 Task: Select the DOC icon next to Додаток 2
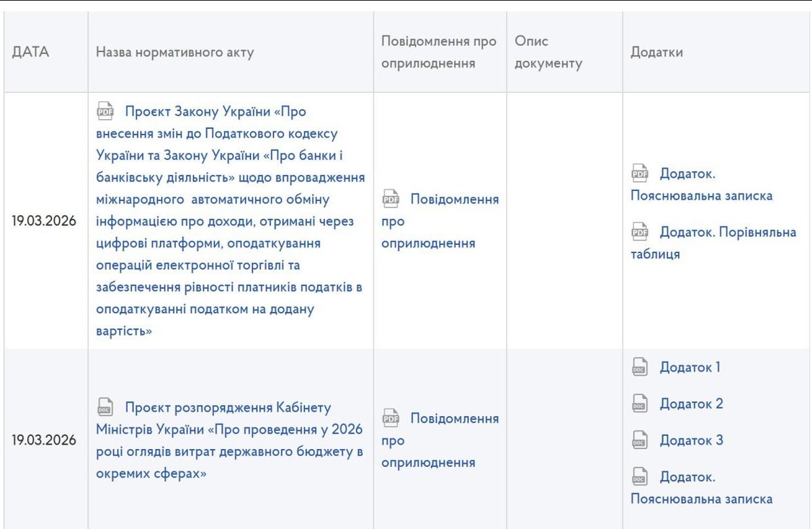click(x=639, y=403)
